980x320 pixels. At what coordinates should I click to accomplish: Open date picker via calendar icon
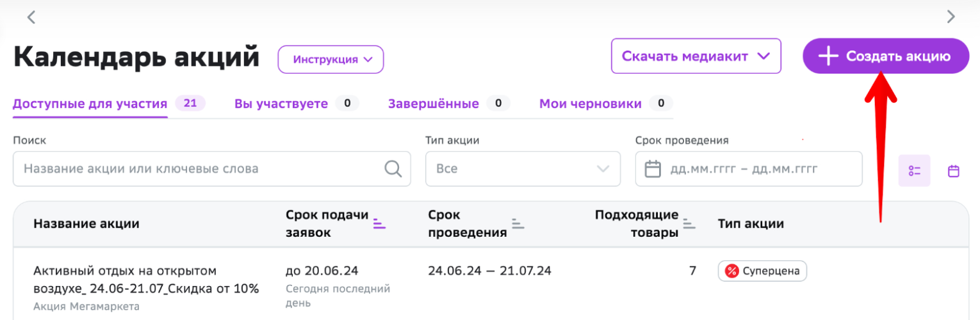pos(652,169)
